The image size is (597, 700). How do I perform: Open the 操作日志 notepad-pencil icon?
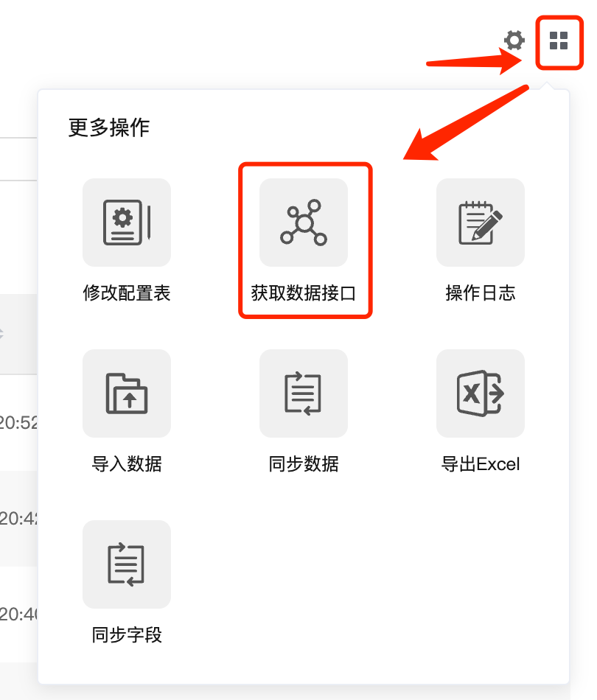[481, 223]
